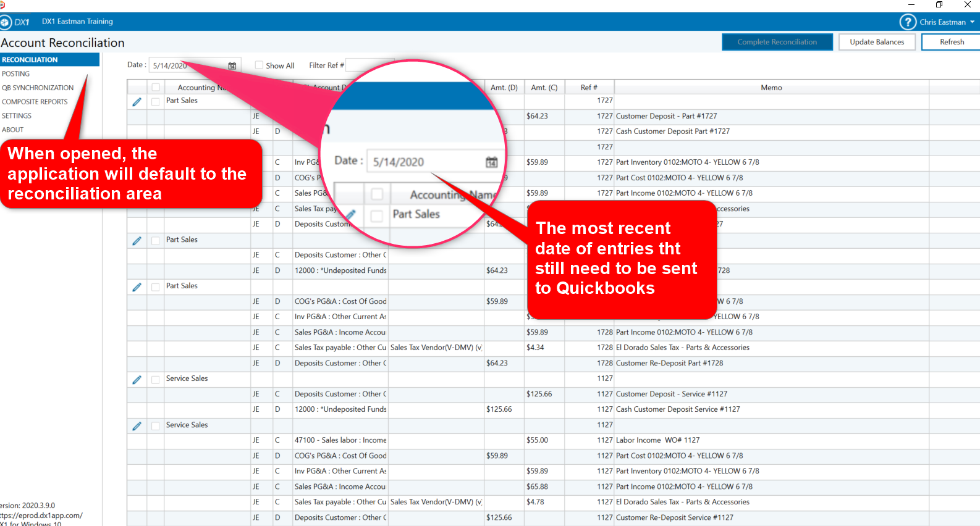The width and height of the screenshot is (980, 526).
Task: Open QB SYNCHRONIZATION in the sidebar
Action: click(x=38, y=88)
